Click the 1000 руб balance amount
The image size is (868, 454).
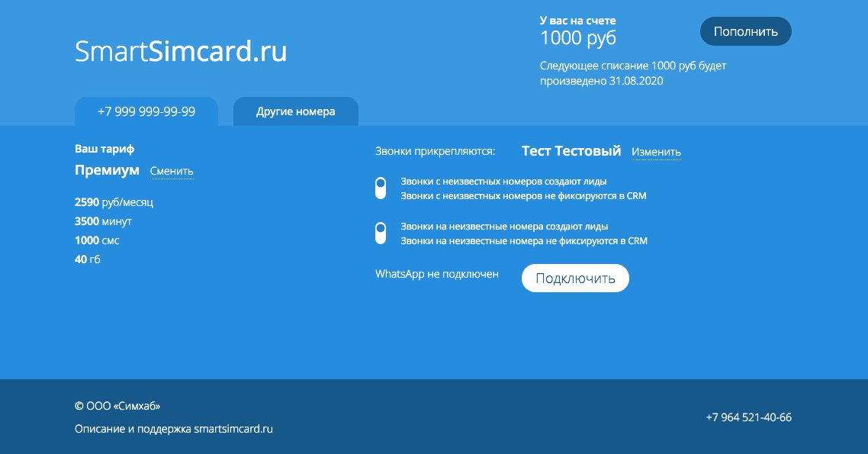578,38
